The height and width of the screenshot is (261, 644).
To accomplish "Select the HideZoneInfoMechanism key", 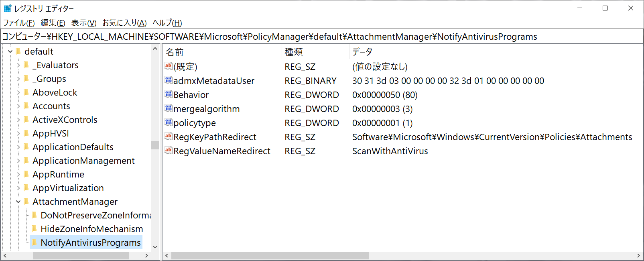I will (x=91, y=229).
